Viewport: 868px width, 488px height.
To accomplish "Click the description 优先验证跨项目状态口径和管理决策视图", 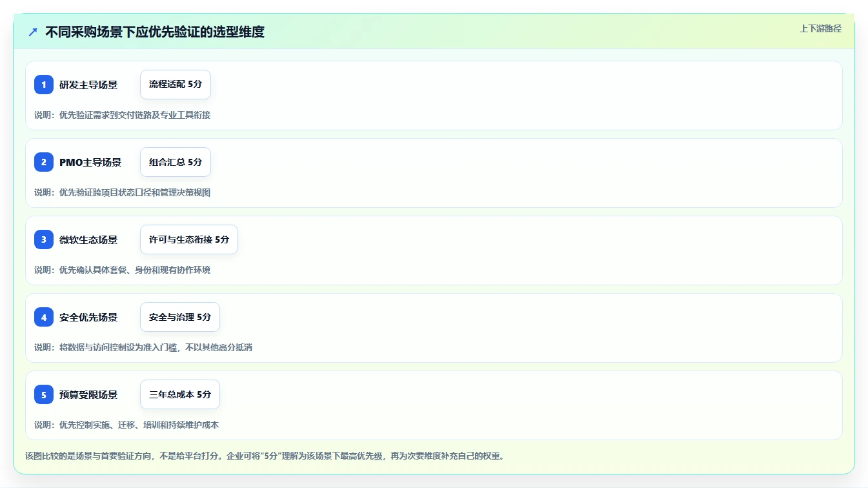I will click(135, 192).
